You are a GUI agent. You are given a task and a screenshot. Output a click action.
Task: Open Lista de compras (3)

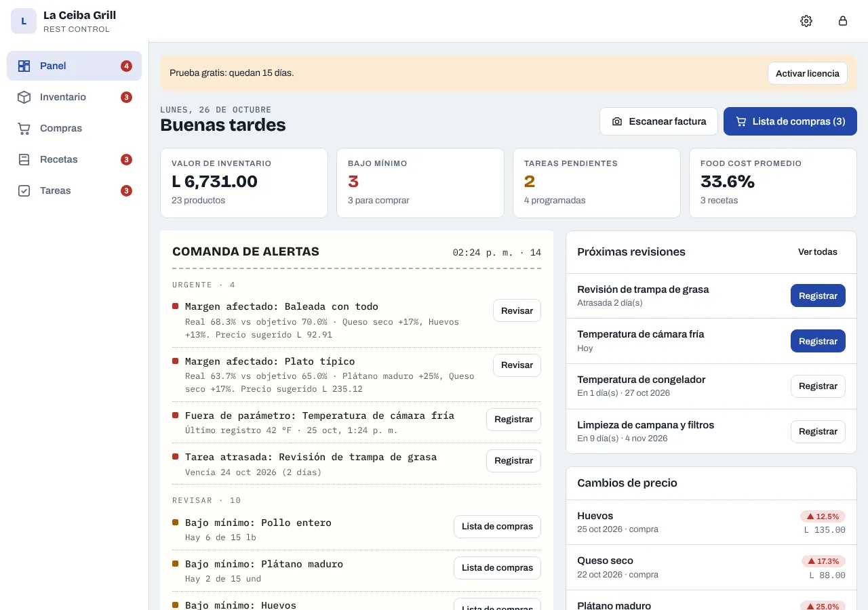click(x=790, y=121)
